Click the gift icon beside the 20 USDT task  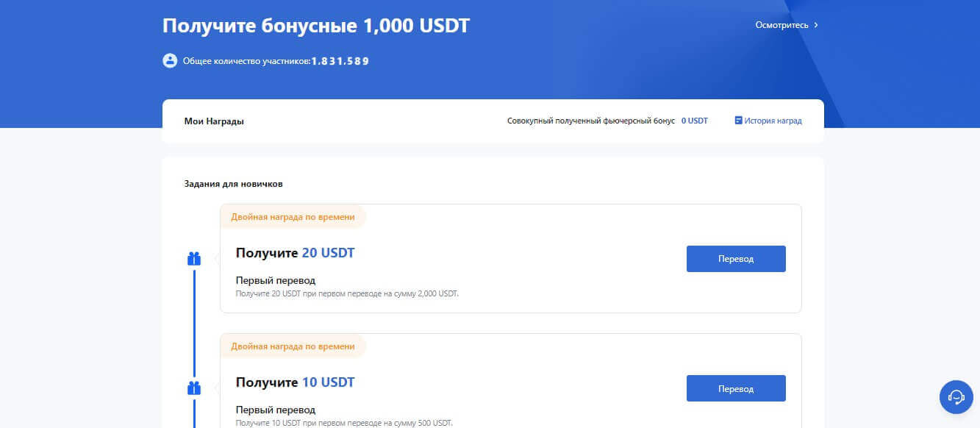pyautogui.click(x=194, y=259)
